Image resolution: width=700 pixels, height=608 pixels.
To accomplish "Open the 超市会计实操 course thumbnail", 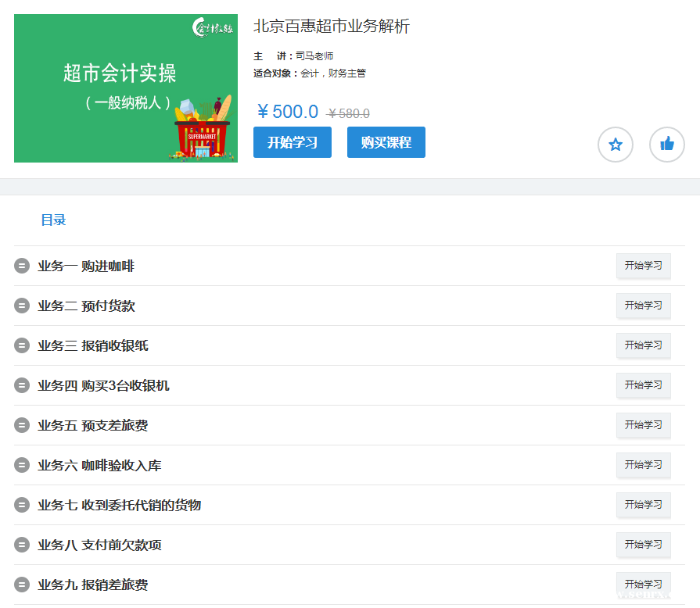I will (x=125, y=88).
